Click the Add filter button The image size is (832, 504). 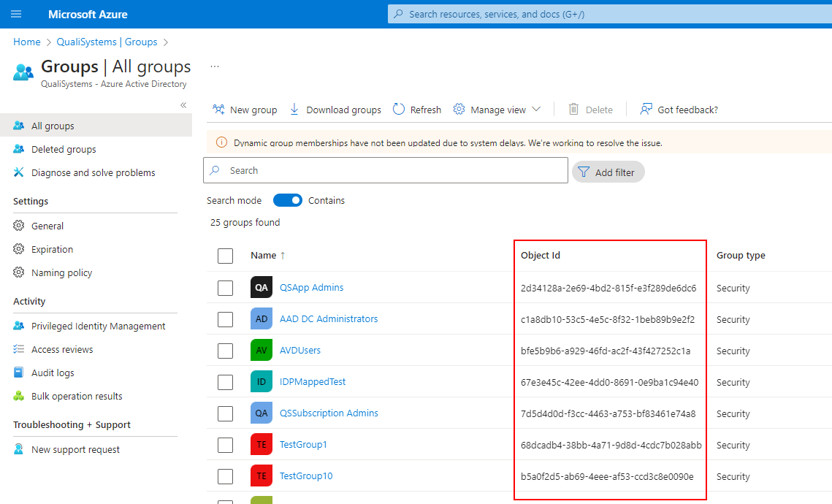[x=608, y=172]
